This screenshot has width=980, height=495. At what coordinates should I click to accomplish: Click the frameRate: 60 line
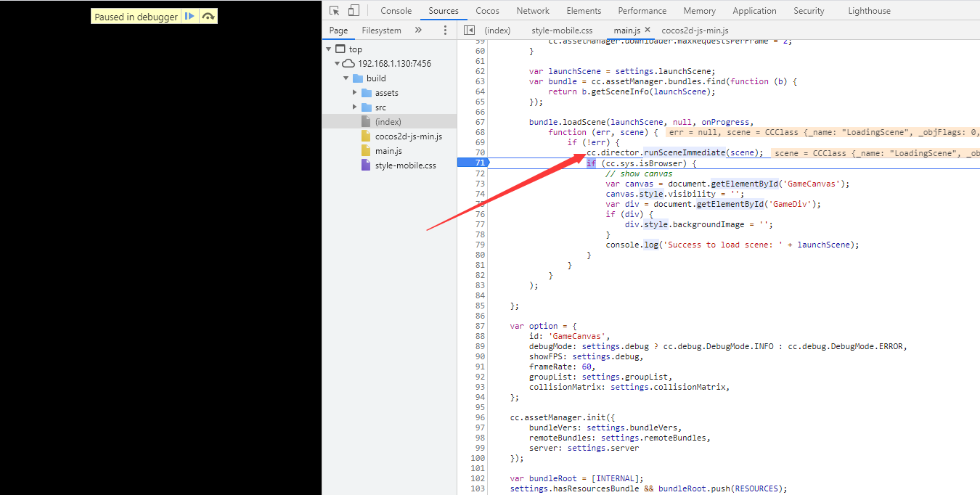coord(562,367)
